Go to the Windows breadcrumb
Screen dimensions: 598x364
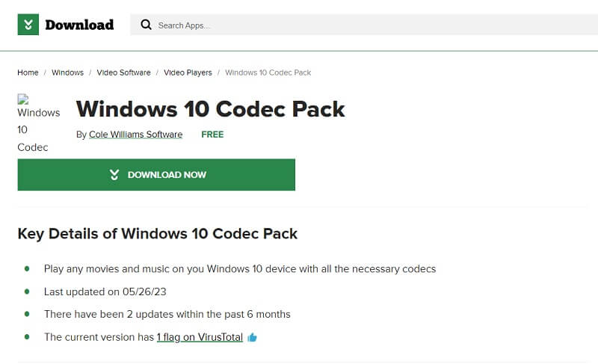click(67, 73)
